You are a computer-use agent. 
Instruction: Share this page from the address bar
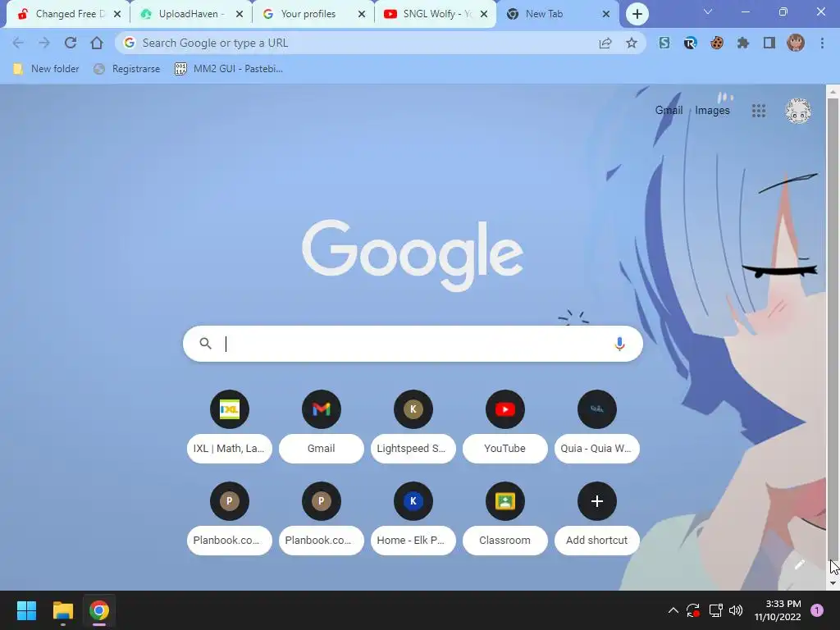point(605,43)
